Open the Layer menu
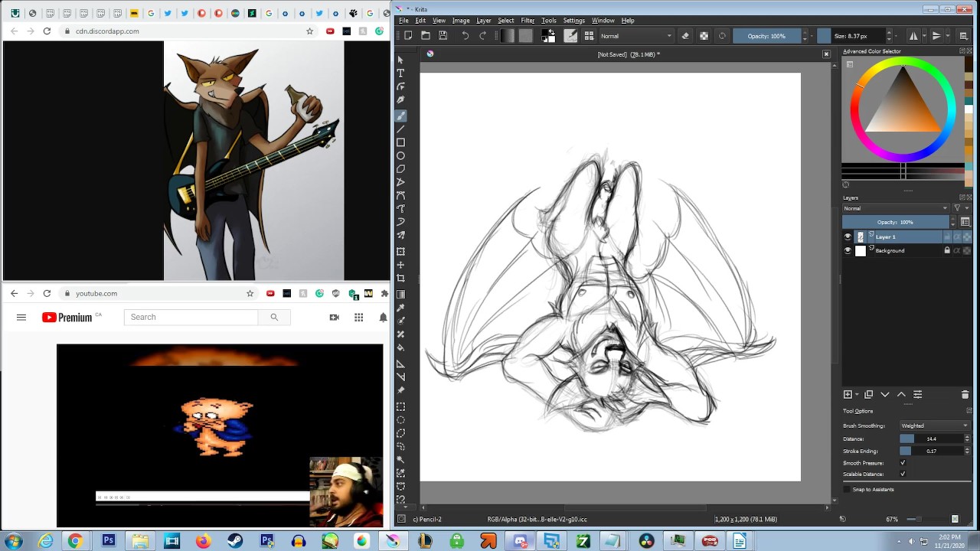 (x=484, y=21)
